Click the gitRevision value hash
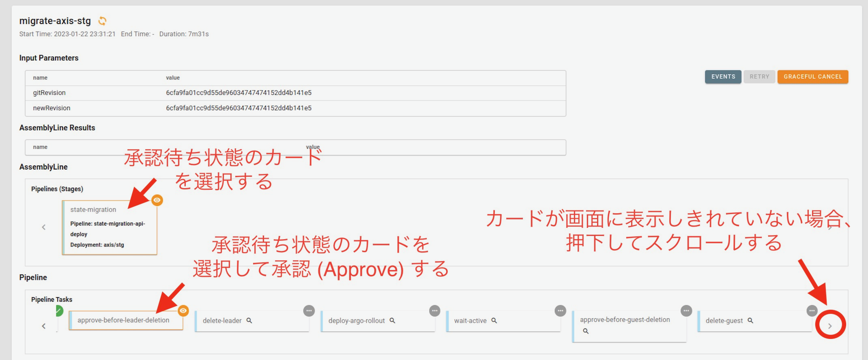This screenshot has width=868, height=360. (238, 93)
